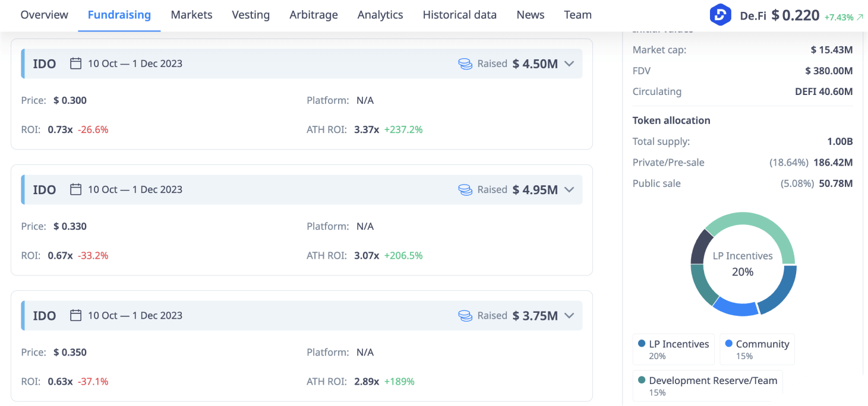Click calendar icon in $3.75M IDO round
Viewport: 868px width, 406px height.
pos(75,315)
